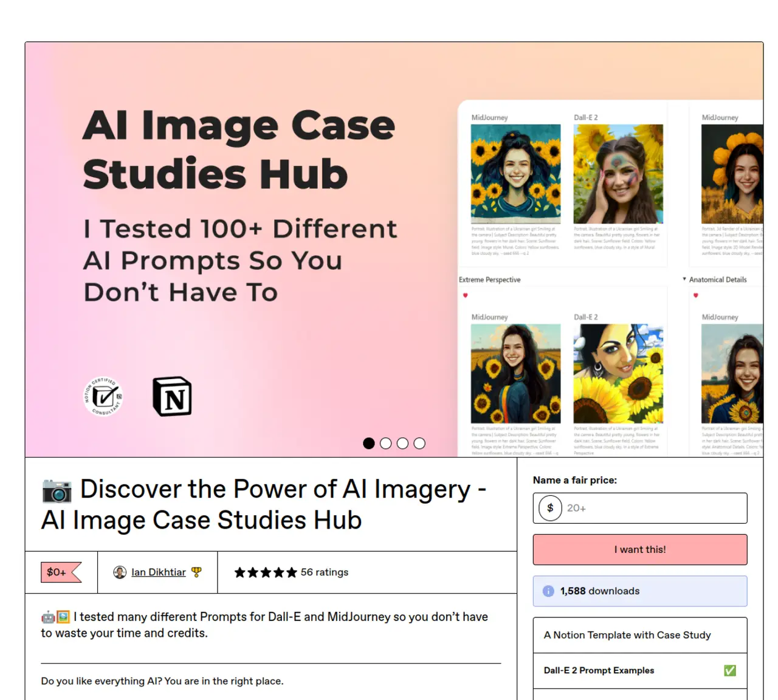
Task: Switch to the third carousel slide dot
Action: click(402, 444)
